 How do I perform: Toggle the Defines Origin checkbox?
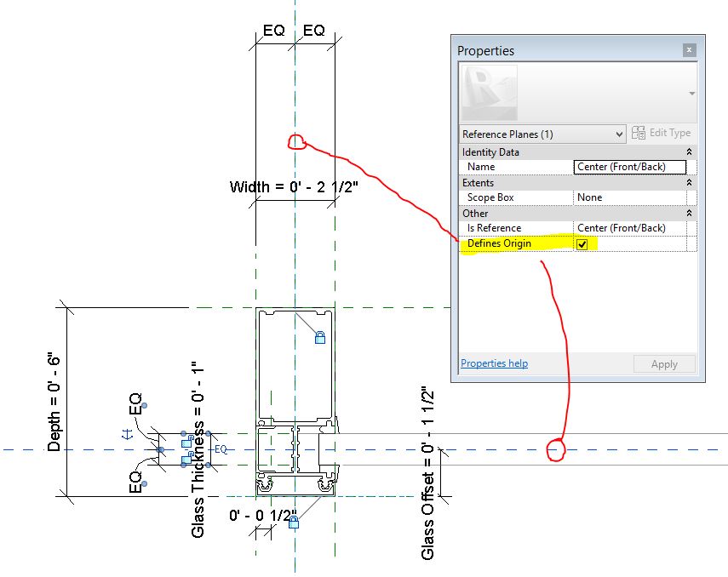pyautogui.click(x=582, y=244)
